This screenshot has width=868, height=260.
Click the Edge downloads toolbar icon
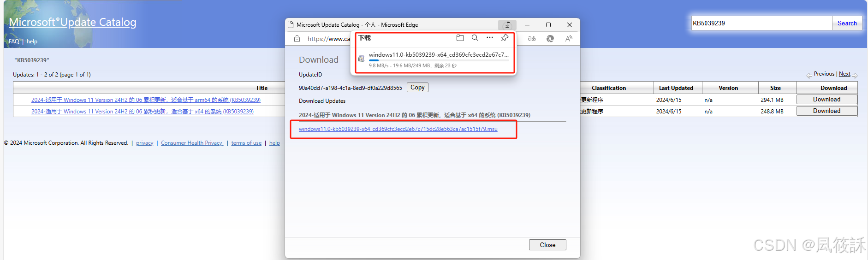(507, 25)
